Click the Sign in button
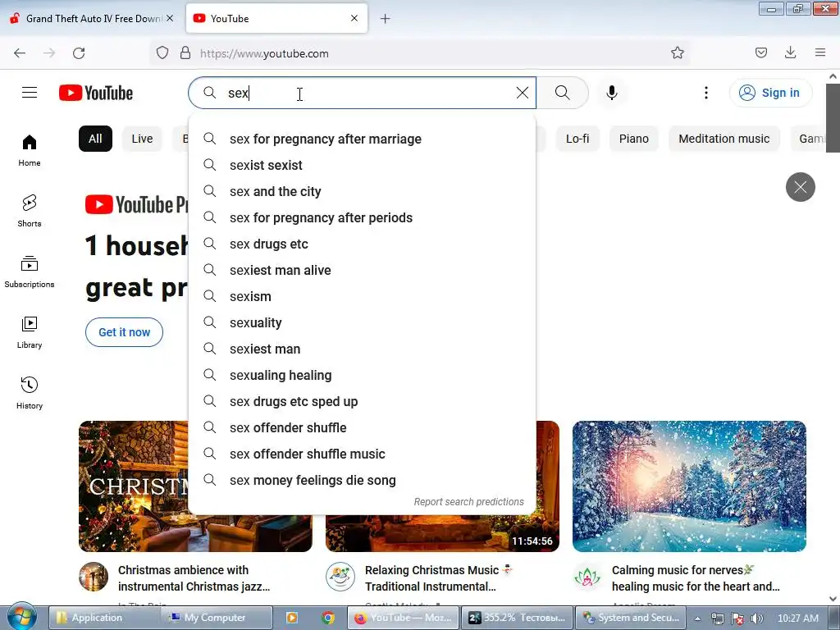 click(770, 93)
